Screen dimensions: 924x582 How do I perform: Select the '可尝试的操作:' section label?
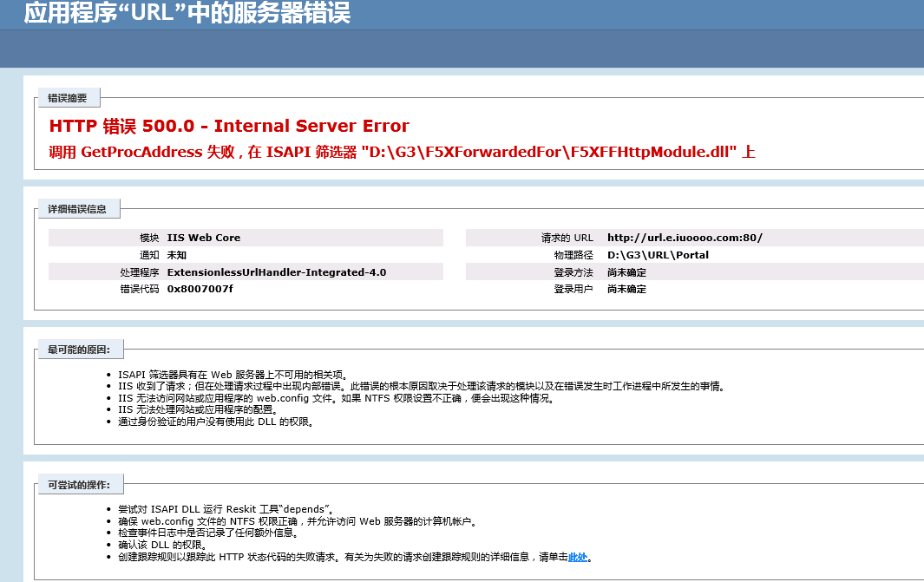click(x=79, y=484)
